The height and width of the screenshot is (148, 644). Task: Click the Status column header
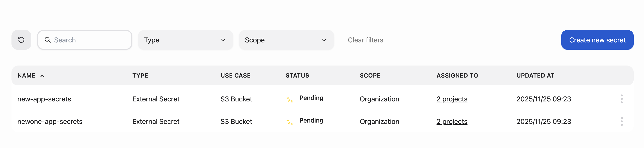(297, 76)
